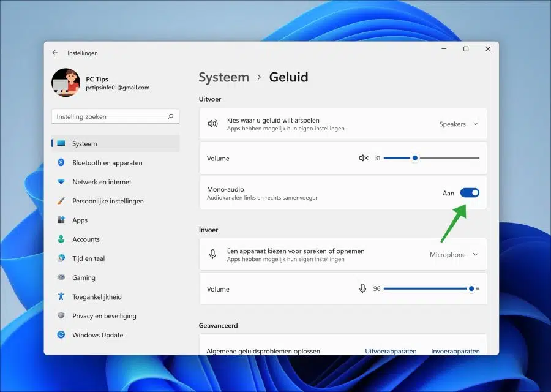Open Invoerapparaten troubleshooter link
This screenshot has height=392, width=551.
pyautogui.click(x=455, y=351)
